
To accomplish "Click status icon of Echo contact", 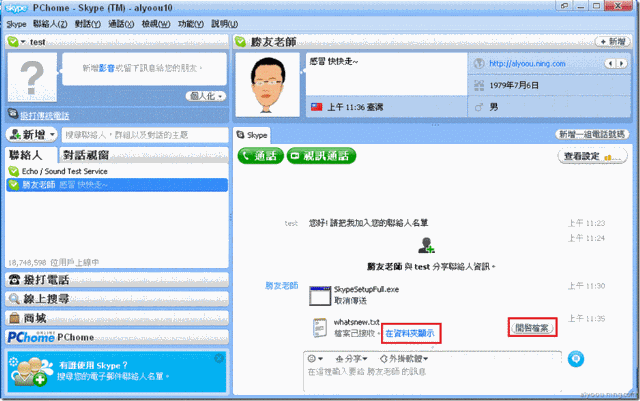I will [x=13, y=172].
